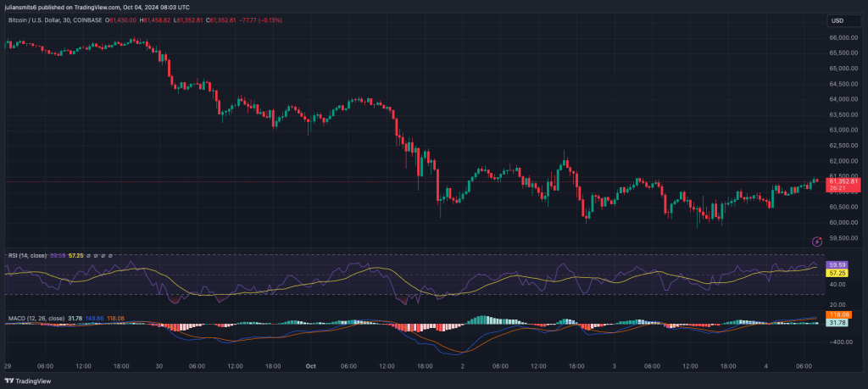This screenshot has width=868, height=389.
Task: Click the 63,000.00 price axis label
Action: tap(843, 130)
